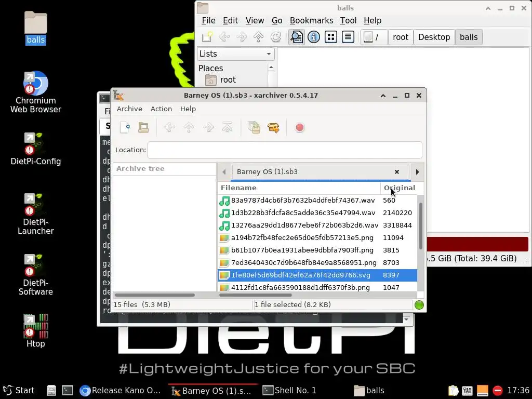Screen dimensions: 532x399
Task: Click the root path button in file manager
Action: click(401, 37)
